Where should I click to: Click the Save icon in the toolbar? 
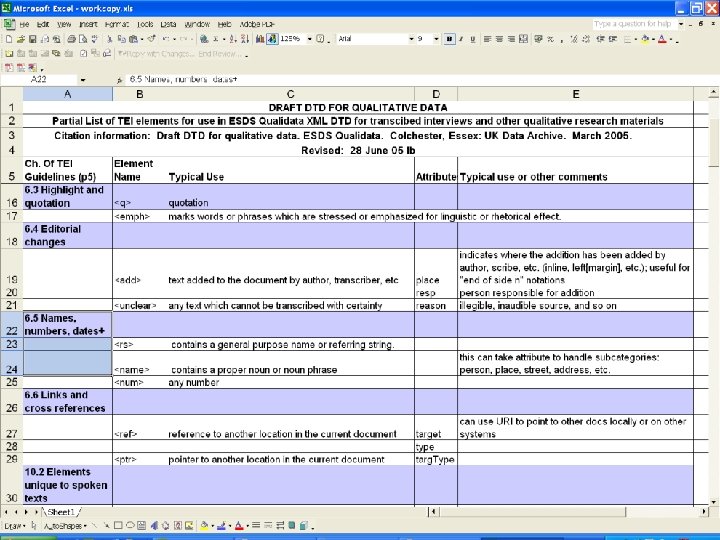pos(33,39)
